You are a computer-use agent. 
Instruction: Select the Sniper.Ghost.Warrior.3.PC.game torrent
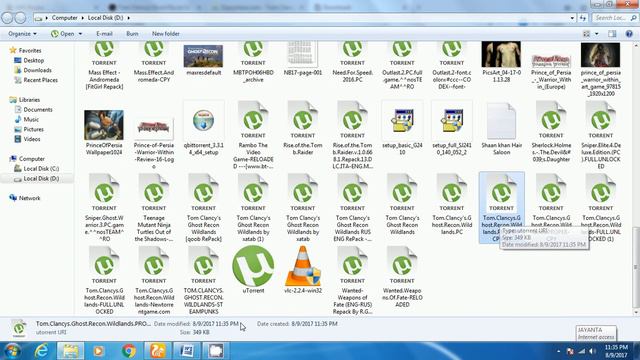(104, 207)
